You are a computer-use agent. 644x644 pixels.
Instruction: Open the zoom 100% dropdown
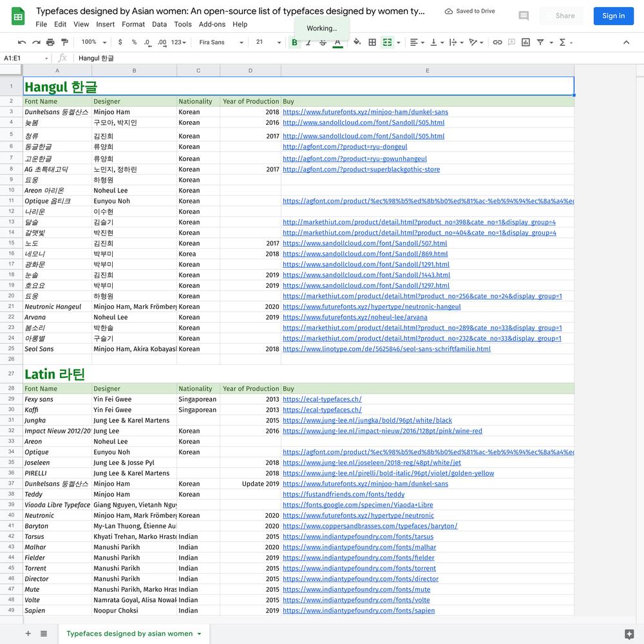tap(93, 43)
